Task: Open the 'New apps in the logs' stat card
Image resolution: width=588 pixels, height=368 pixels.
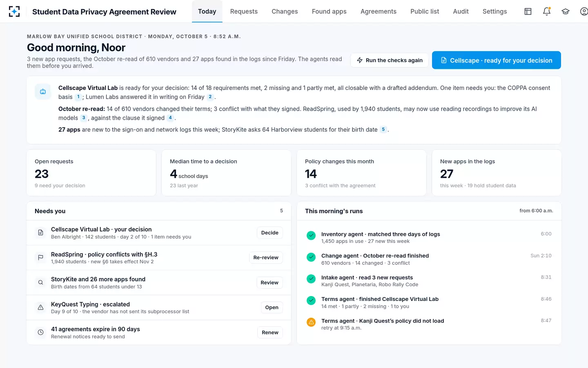Action: coord(497,173)
